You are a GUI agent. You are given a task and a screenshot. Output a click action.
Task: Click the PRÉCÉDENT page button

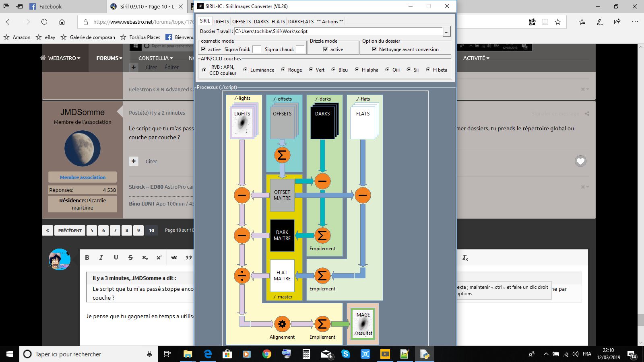(70, 230)
